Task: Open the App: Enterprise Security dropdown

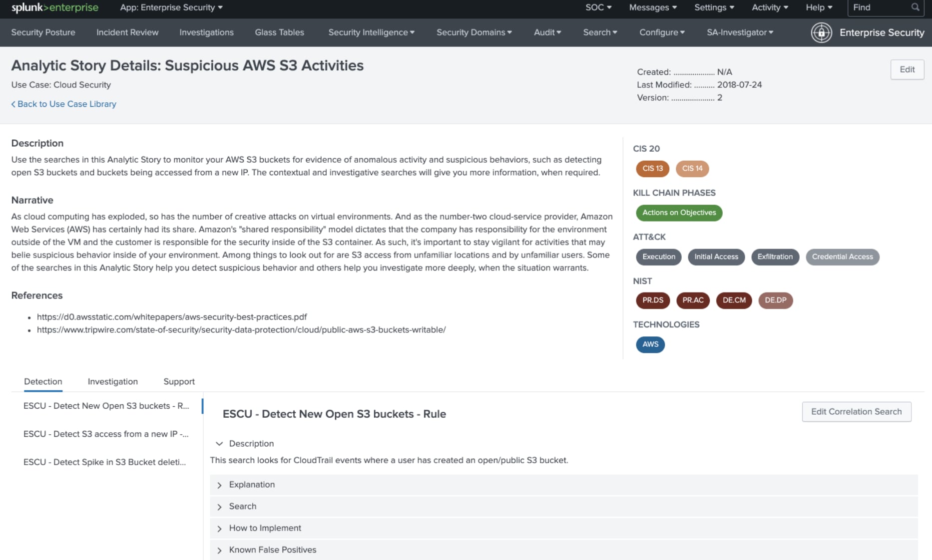Action: tap(171, 7)
